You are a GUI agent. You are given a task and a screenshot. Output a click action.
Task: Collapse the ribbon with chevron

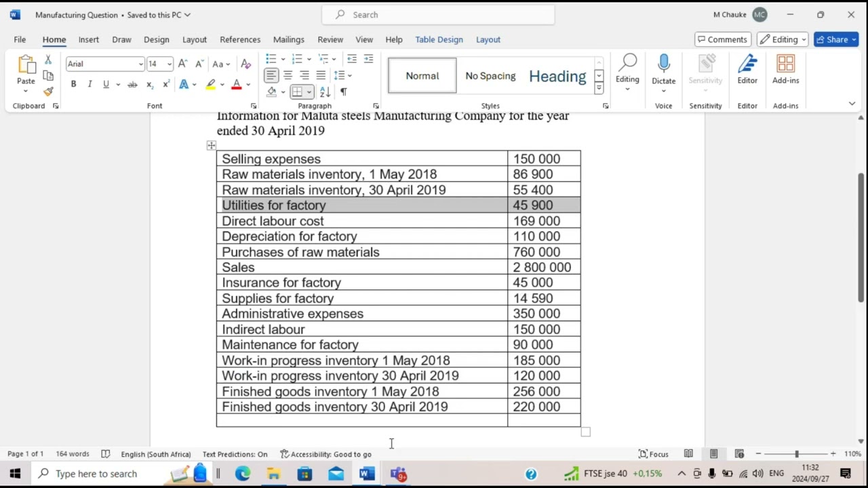pyautogui.click(x=852, y=104)
